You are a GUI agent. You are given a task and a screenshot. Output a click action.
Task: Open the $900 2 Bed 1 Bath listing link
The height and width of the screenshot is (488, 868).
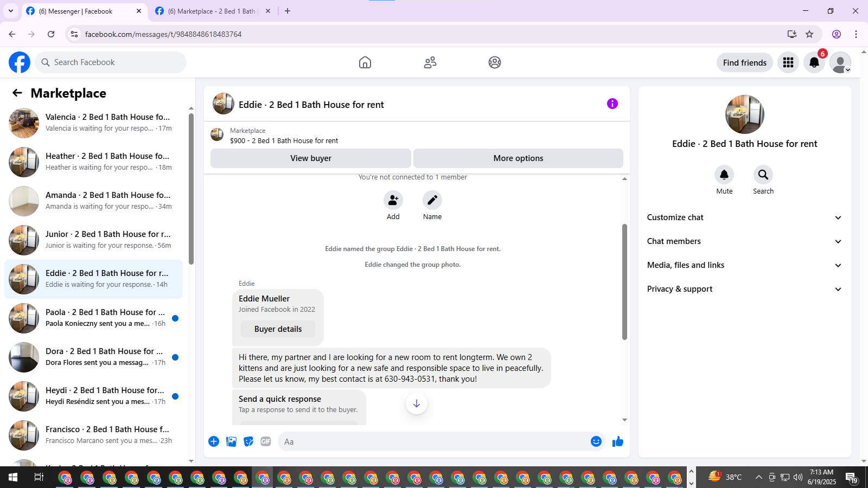(x=284, y=140)
